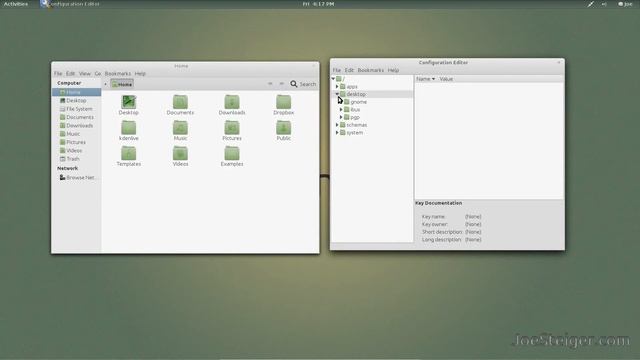This screenshot has height=360, width=640.
Task: Open Bookmarks menu in Configuration Editor
Action: tap(371, 70)
